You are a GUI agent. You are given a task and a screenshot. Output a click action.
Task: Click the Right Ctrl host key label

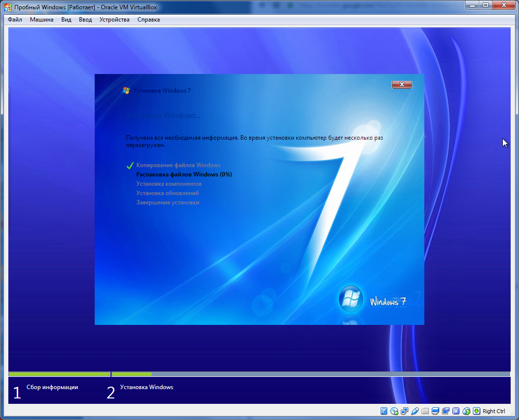click(494, 411)
